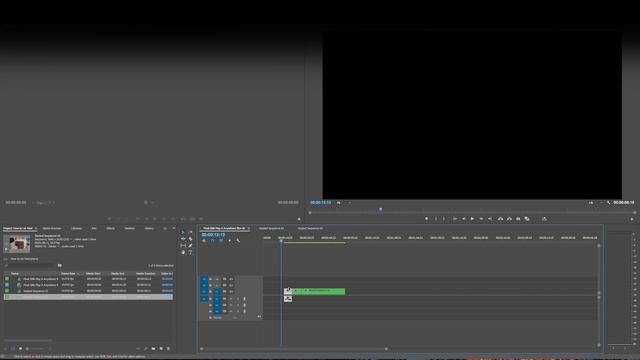Image resolution: width=640 pixels, height=360 pixels.
Task: Enable voice-over record on track A1
Action: [x=244, y=299]
